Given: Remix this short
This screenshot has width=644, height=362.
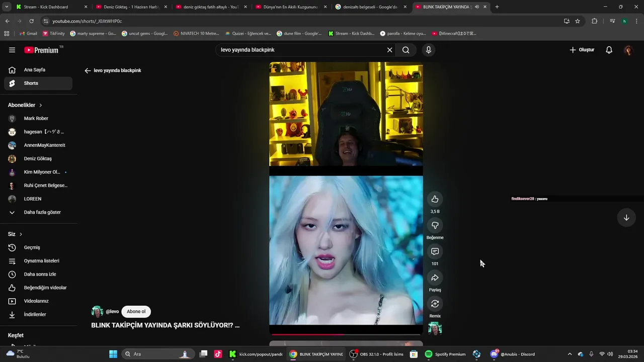Looking at the screenshot, I should coord(435,304).
